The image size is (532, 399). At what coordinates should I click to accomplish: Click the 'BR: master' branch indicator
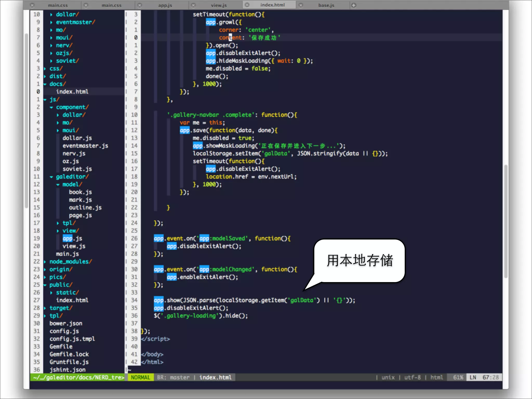173,377
